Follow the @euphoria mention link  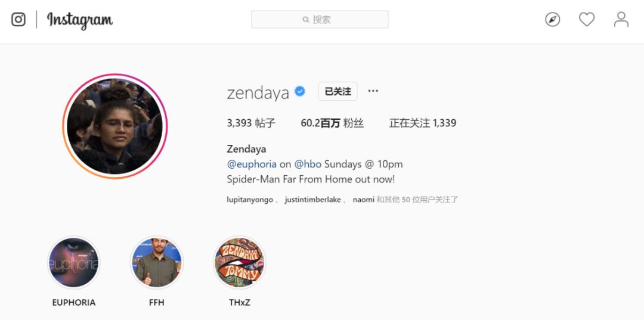pyautogui.click(x=252, y=164)
